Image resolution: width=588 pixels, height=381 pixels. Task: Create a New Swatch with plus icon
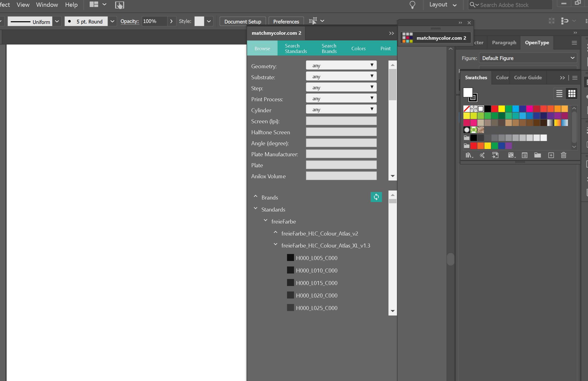(x=551, y=155)
